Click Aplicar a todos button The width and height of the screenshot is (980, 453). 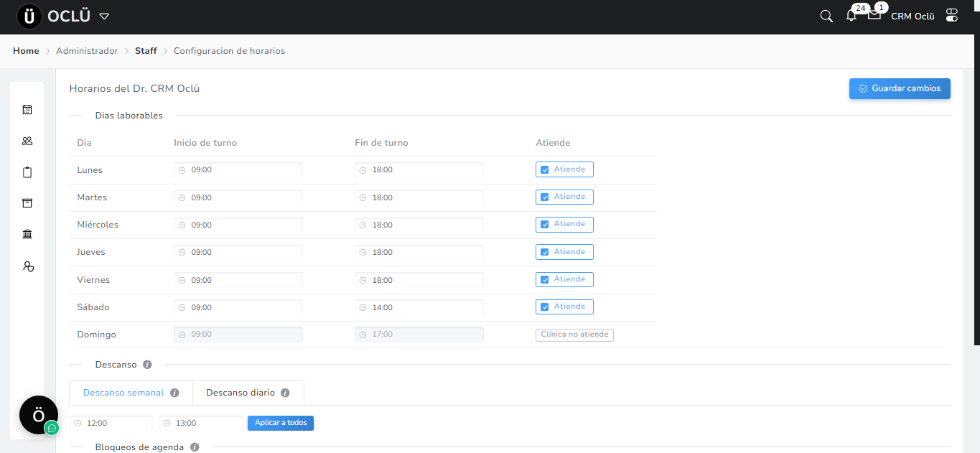click(x=281, y=423)
